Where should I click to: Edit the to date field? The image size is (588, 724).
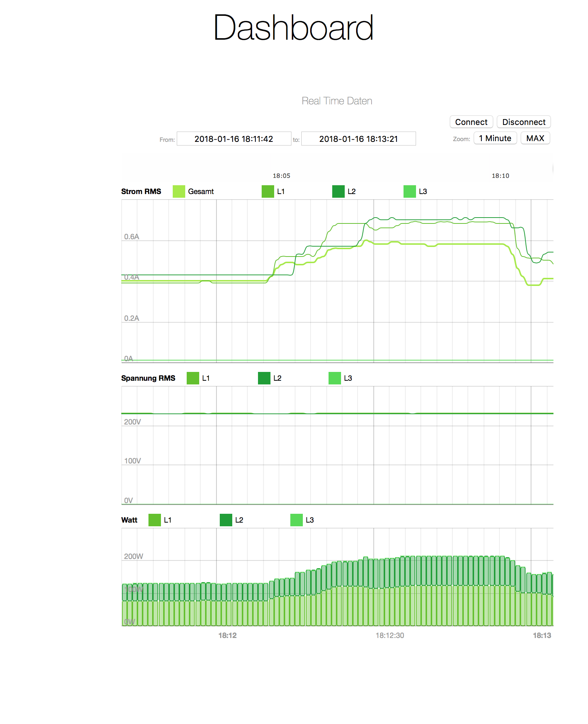pyautogui.click(x=358, y=139)
